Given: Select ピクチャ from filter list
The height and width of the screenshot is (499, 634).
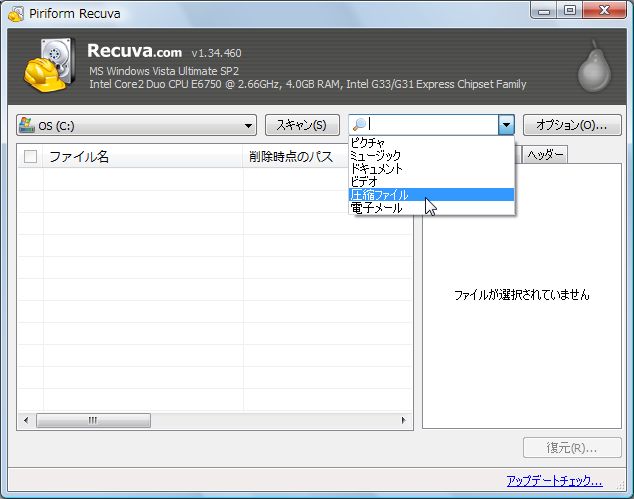Looking at the screenshot, I should (431, 142).
